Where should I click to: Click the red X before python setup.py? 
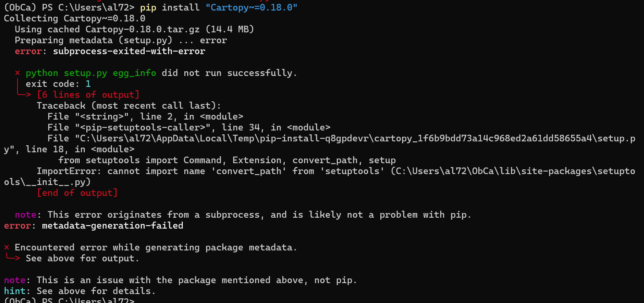pos(17,73)
